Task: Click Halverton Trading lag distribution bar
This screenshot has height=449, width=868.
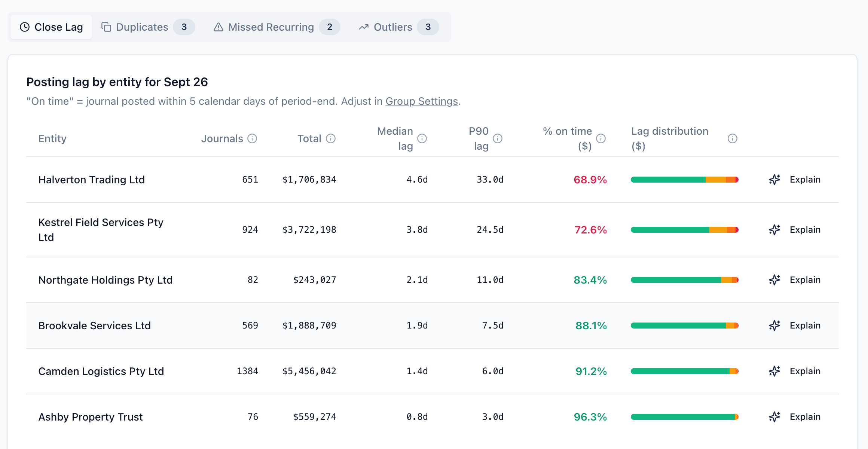Action: [685, 180]
